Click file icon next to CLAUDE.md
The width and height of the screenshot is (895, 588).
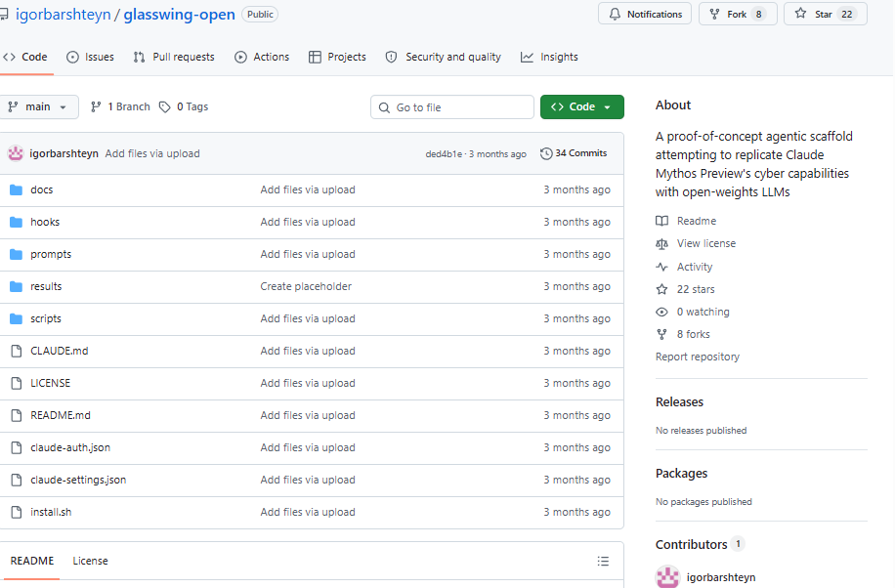(x=17, y=351)
